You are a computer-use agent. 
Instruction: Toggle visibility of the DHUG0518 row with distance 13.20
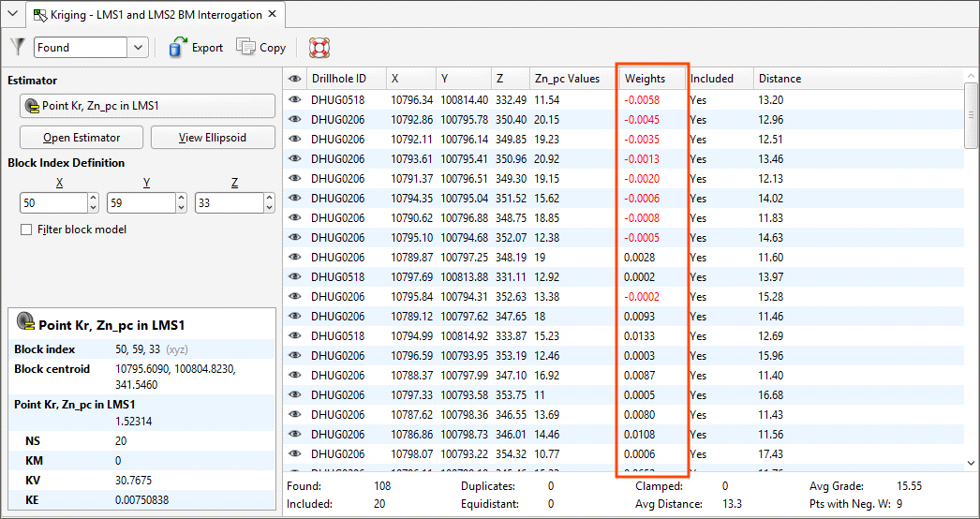point(294,99)
